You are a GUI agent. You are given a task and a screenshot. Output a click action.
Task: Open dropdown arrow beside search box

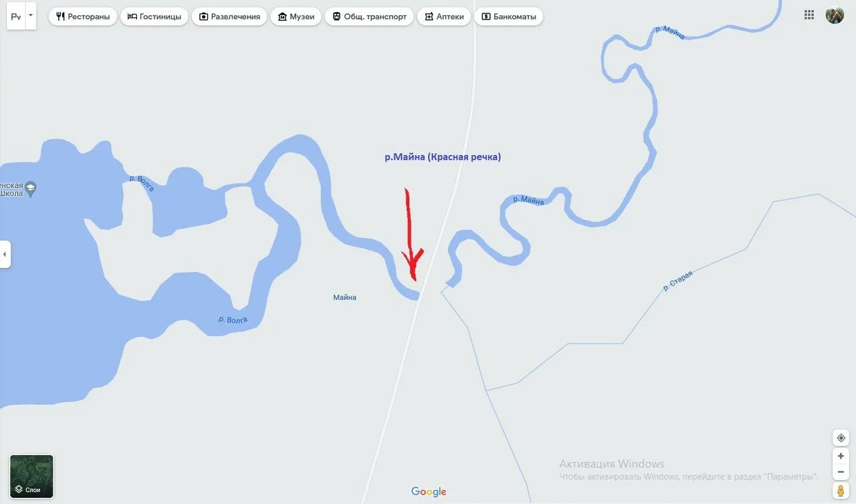tap(31, 15)
